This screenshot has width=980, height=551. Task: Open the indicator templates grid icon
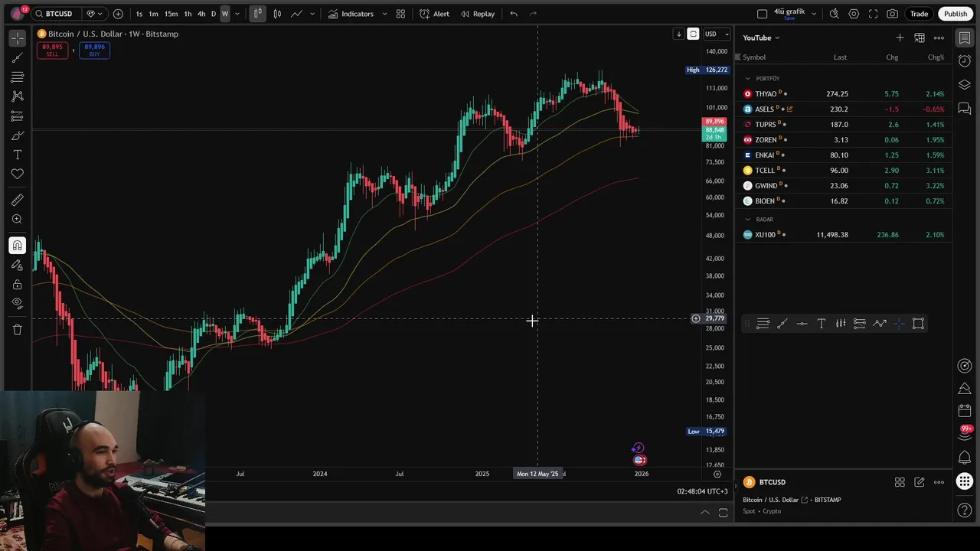[x=400, y=14]
